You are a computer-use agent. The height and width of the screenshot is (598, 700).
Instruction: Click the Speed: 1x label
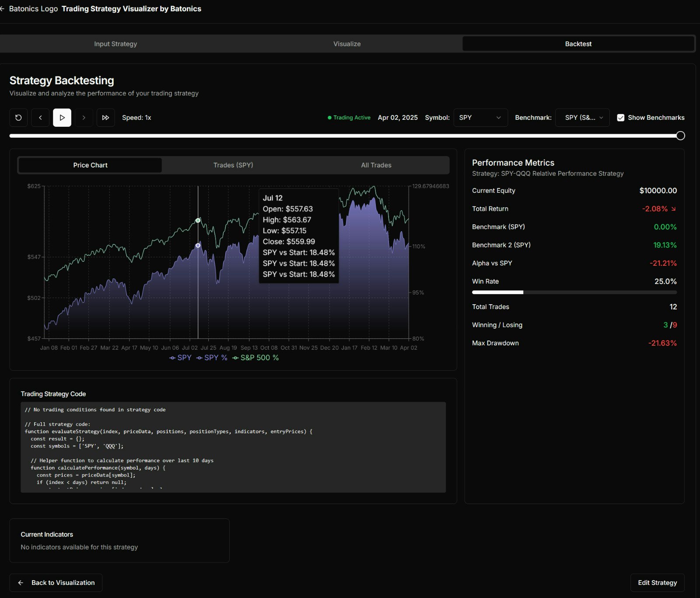pyautogui.click(x=136, y=118)
